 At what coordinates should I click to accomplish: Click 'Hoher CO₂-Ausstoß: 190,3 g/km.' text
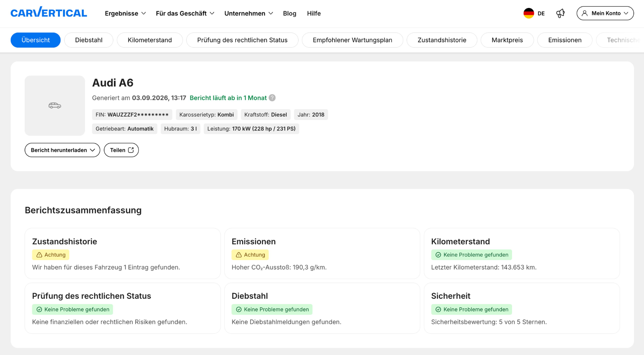tap(279, 267)
